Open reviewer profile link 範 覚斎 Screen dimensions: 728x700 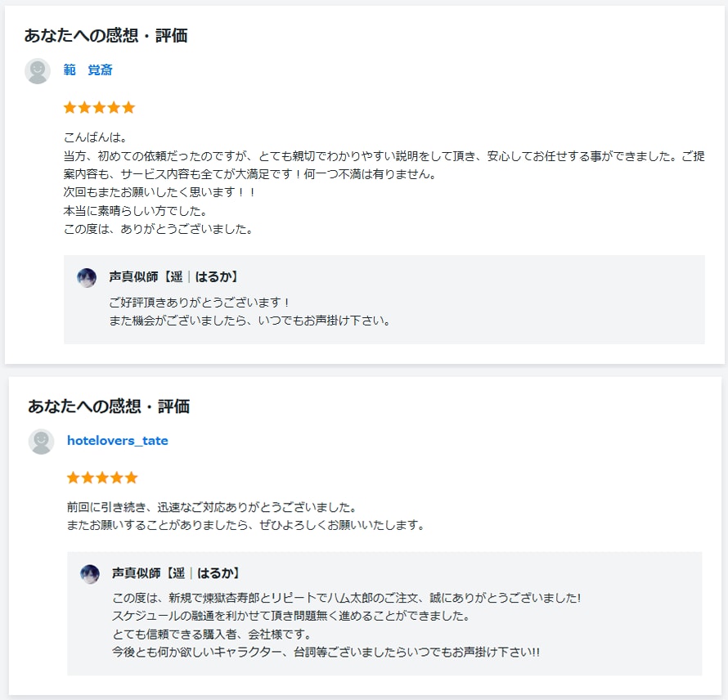click(x=88, y=70)
